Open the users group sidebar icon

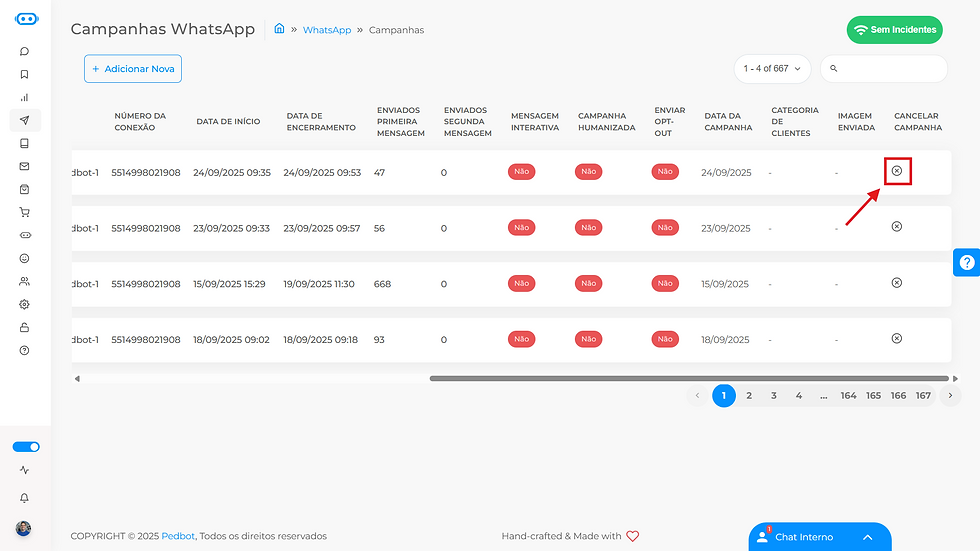pyautogui.click(x=24, y=281)
